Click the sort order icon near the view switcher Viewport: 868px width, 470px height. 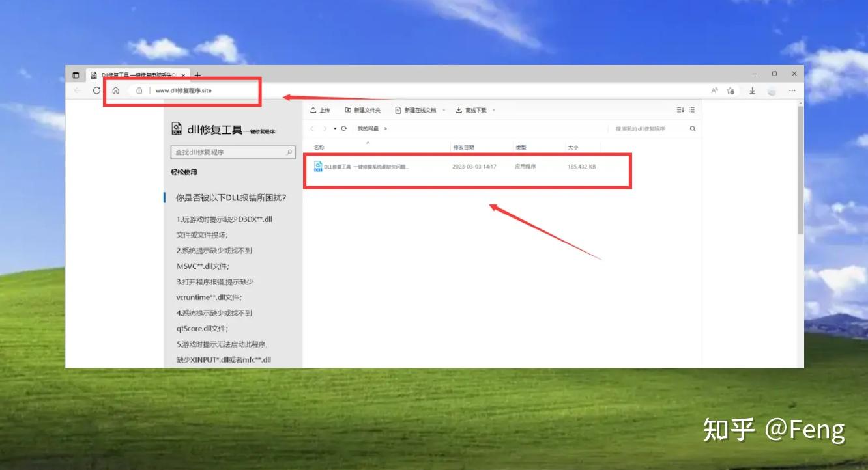678,109
